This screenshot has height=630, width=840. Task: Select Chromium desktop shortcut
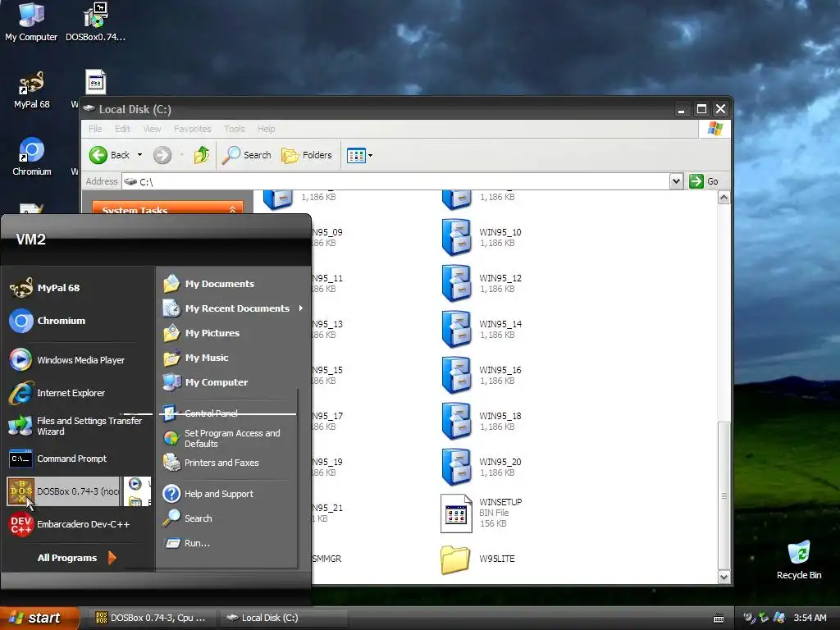click(x=32, y=157)
